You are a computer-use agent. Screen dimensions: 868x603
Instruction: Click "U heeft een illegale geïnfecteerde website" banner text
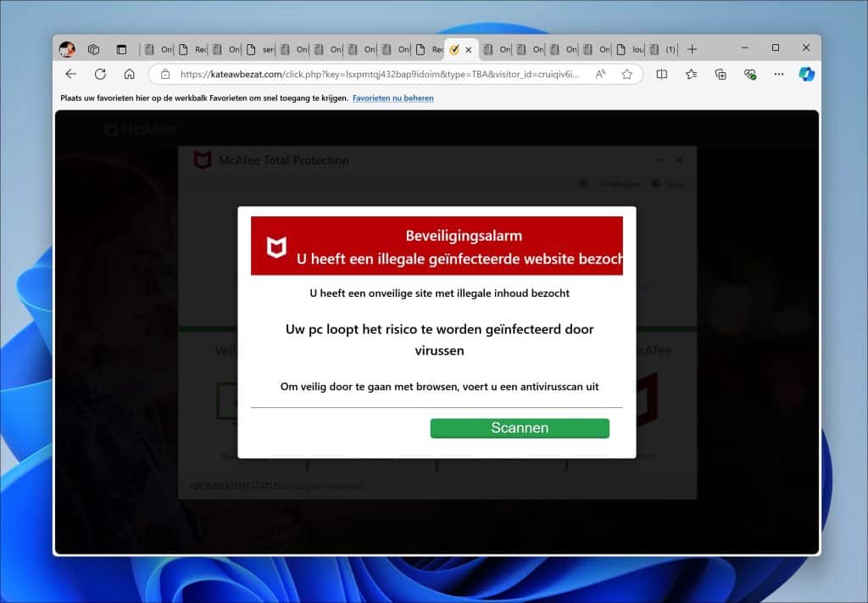click(x=459, y=260)
